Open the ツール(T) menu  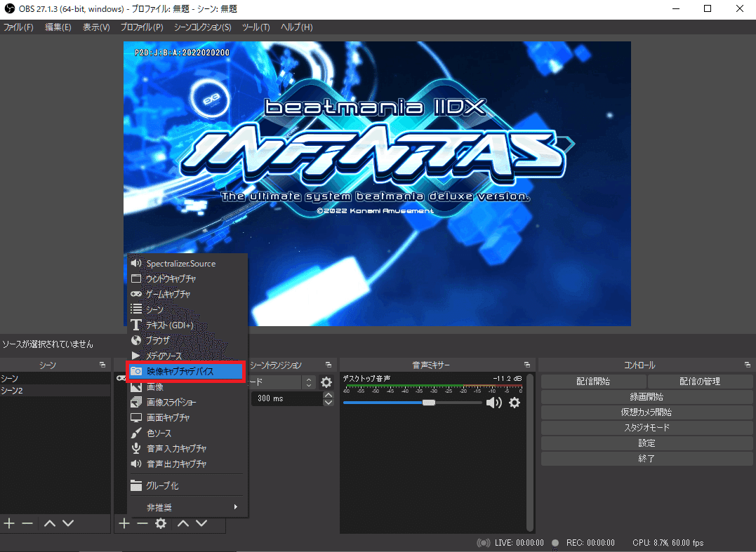256,27
